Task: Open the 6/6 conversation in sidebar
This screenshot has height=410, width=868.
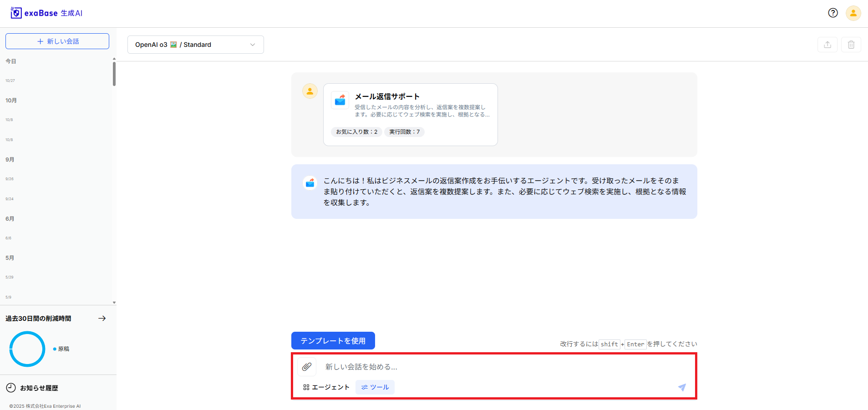Action: pos(8,238)
